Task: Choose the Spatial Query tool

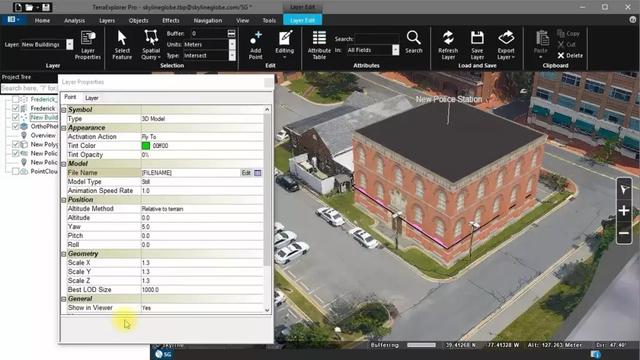Action: coord(151,45)
